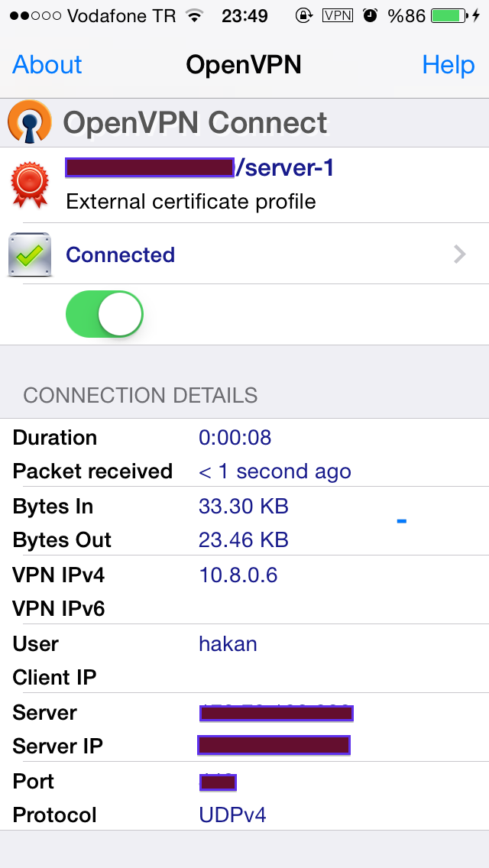Viewport: 489px width, 868px height.
Task: Tap the alarm clock status icon
Action: [x=370, y=15]
